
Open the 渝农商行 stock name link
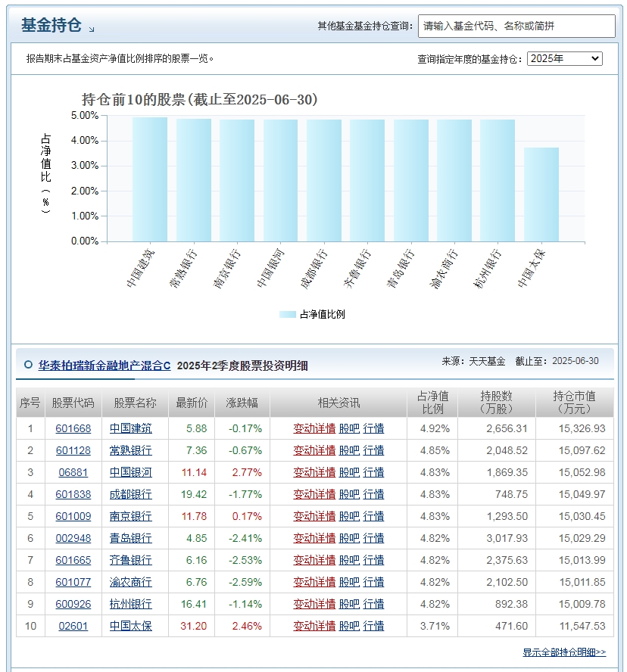pos(131,582)
